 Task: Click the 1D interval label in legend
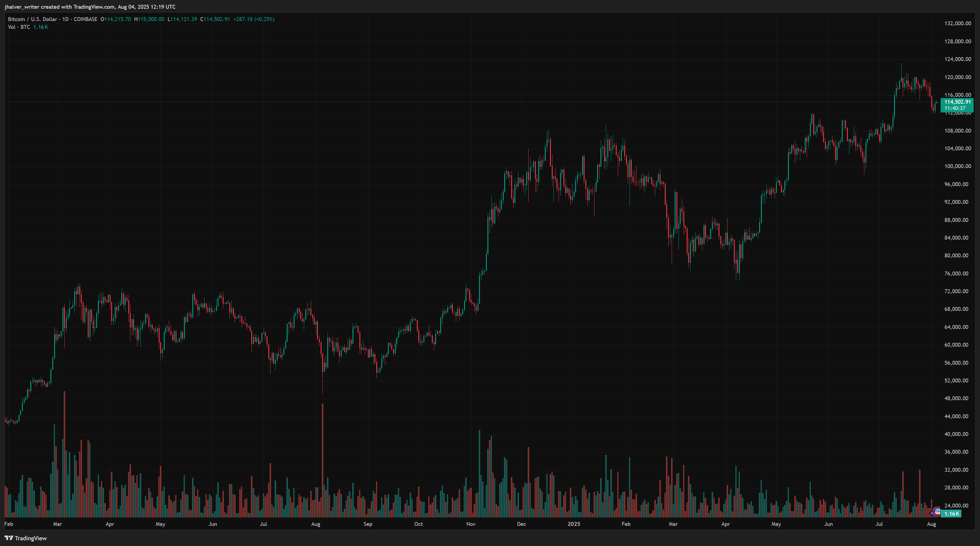point(66,19)
